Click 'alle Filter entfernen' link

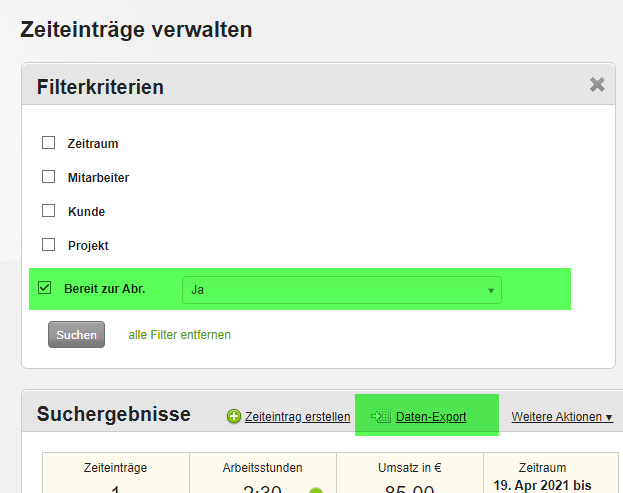point(179,335)
